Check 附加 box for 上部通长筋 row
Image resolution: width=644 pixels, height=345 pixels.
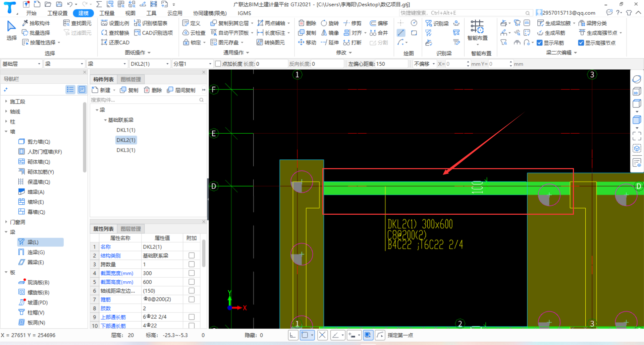click(x=192, y=317)
